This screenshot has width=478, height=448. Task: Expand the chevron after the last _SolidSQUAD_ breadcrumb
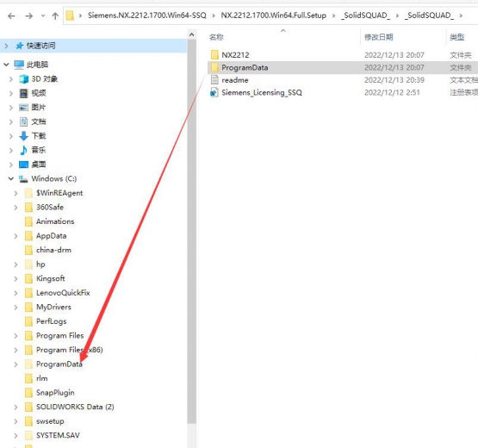pyautogui.click(x=461, y=16)
